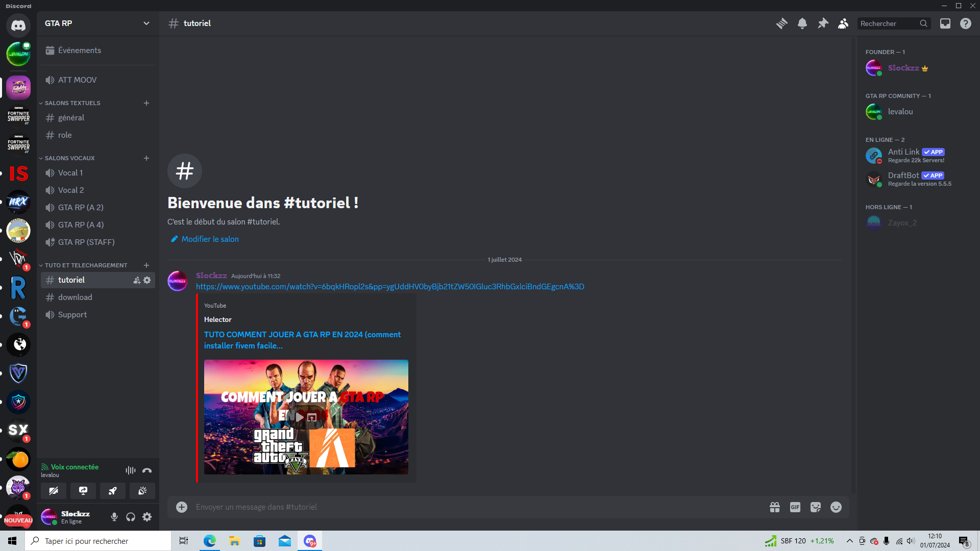Create channel in SALONS VOCAUX

pyautogui.click(x=146, y=158)
